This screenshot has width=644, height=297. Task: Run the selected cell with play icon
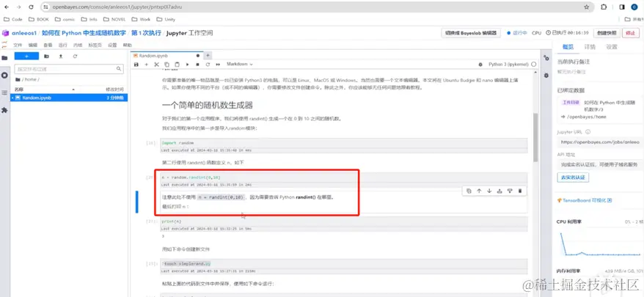[187, 65]
